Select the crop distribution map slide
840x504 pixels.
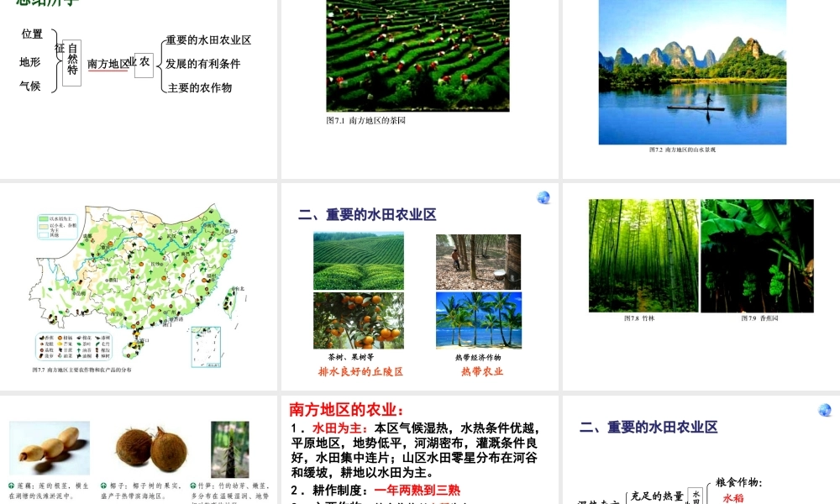click(139, 286)
